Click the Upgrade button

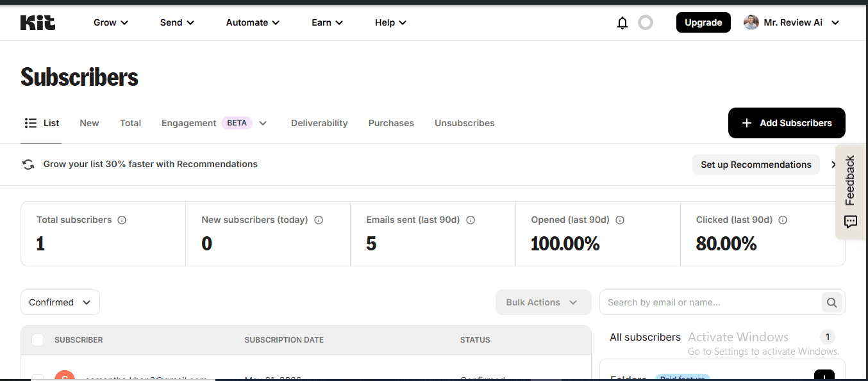tap(703, 22)
